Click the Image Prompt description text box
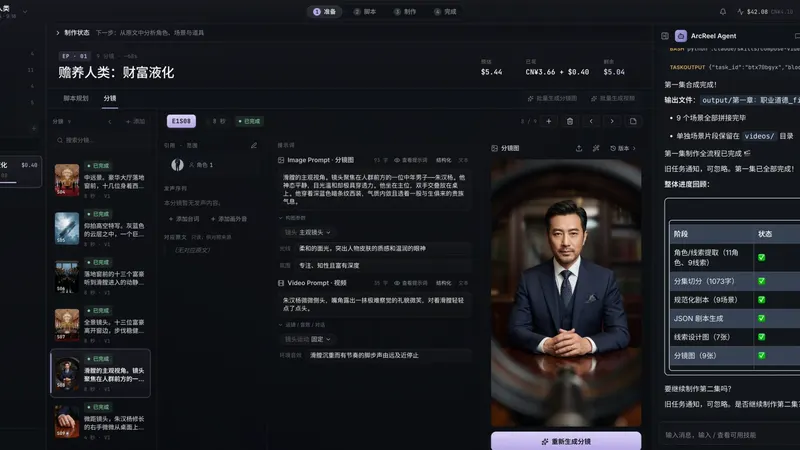 point(374,189)
